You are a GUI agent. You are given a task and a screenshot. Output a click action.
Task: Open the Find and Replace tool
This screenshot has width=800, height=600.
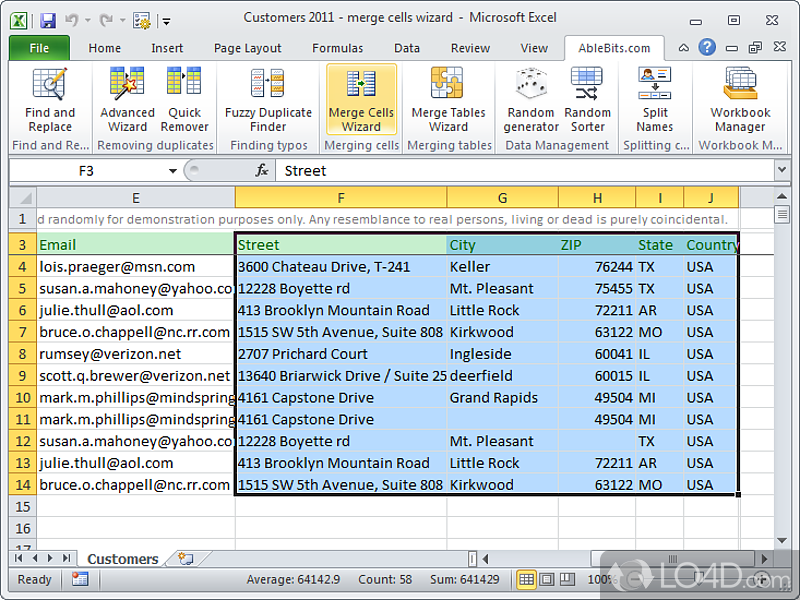point(50,100)
